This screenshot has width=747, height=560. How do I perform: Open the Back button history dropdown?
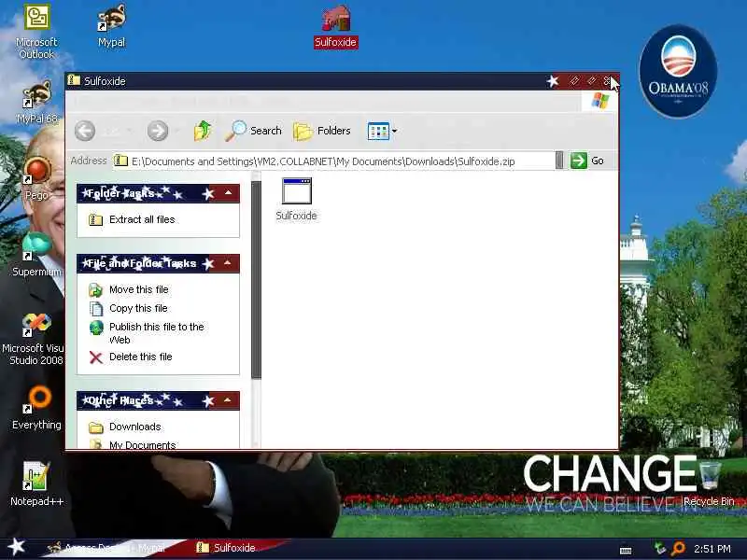[130, 131]
